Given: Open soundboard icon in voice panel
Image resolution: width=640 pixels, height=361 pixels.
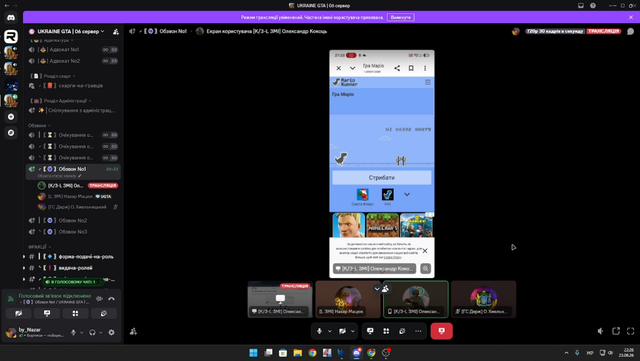Looking at the screenshot, I should pyautogui.click(x=104, y=313).
